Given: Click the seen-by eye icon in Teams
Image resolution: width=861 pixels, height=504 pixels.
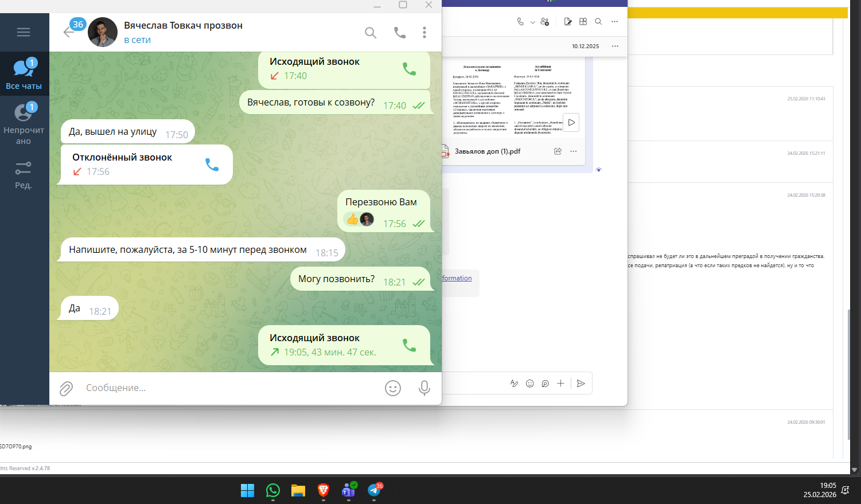Looking at the screenshot, I should tap(599, 170).
